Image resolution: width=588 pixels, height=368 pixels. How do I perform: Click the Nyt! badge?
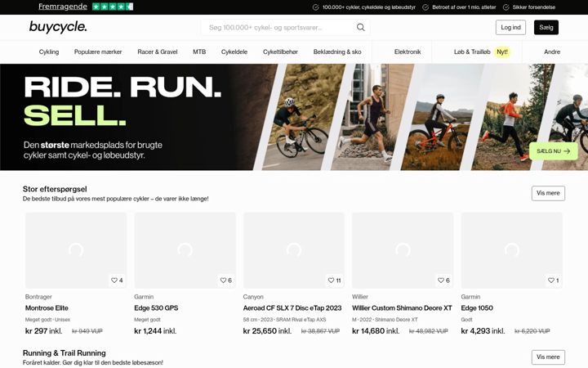502,52
